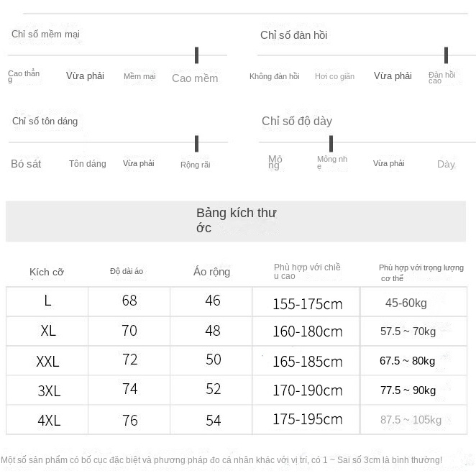Click the 'Chỉ số độ dày' slider marker
The image size is (476, 476).
331,143
